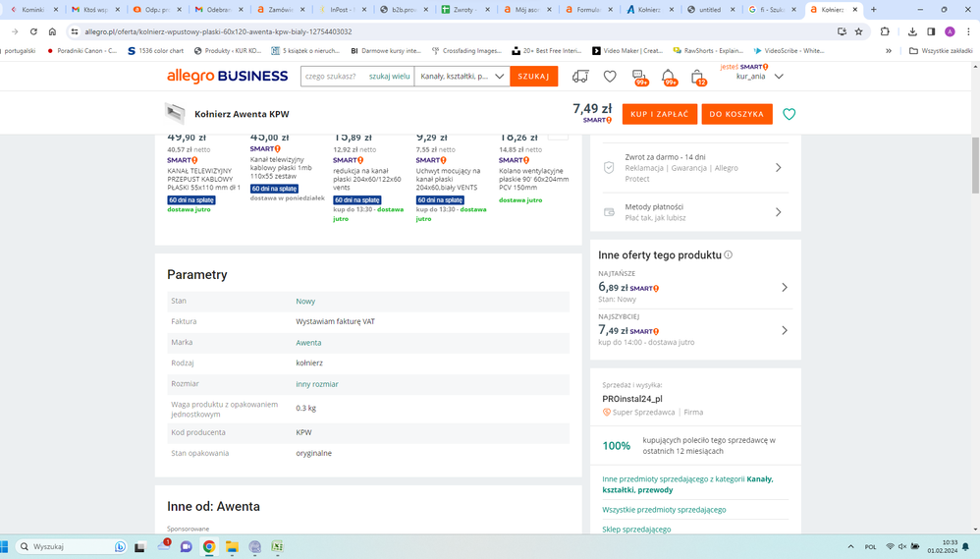Open Najtańsze offer 6,89 zł
Image resolution: width=980 pixels, height=559 pixels.
coord(695,287)
